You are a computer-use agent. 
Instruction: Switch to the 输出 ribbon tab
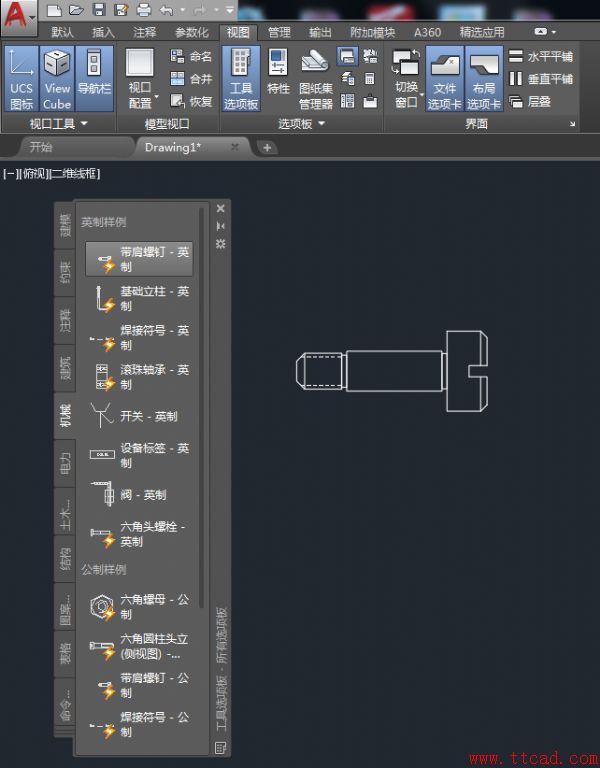click(x=320, y=32)
